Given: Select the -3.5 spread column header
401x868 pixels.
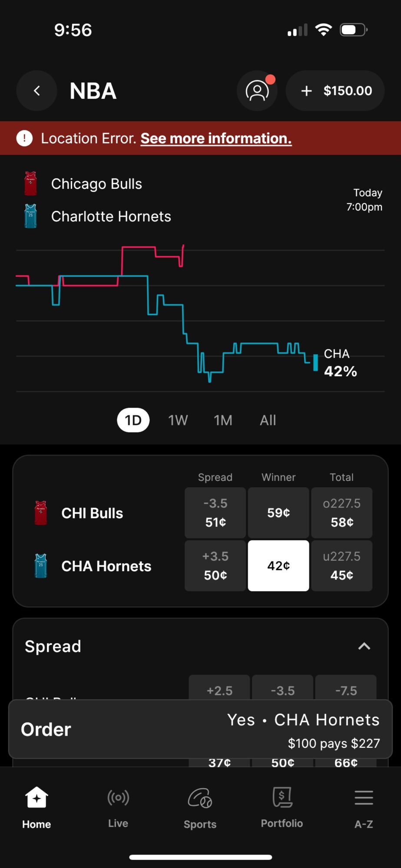Looking at the screenshot, I should (282, 690).
